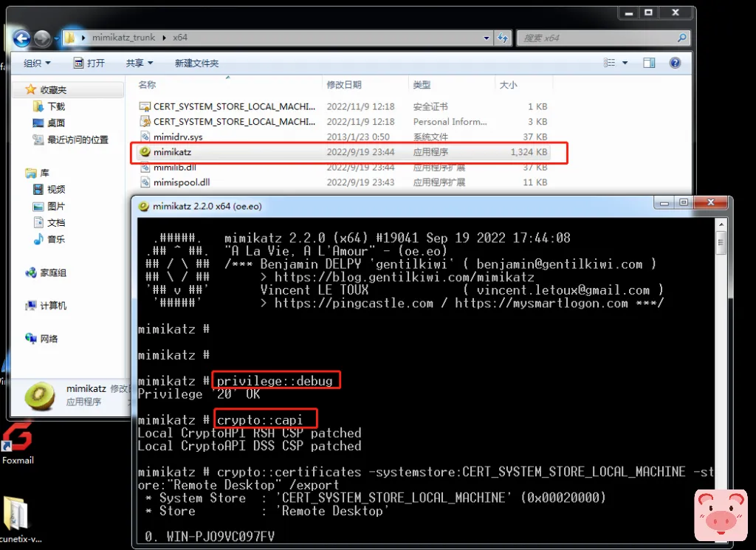Click 家庭组 in sidebar
Viewport: 756px width, 550px height.
[x=53, y=273]
